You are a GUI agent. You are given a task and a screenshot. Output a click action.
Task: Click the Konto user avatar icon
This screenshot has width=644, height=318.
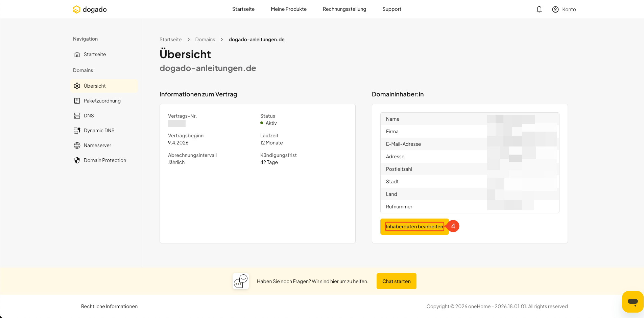[x=555, y=9]
